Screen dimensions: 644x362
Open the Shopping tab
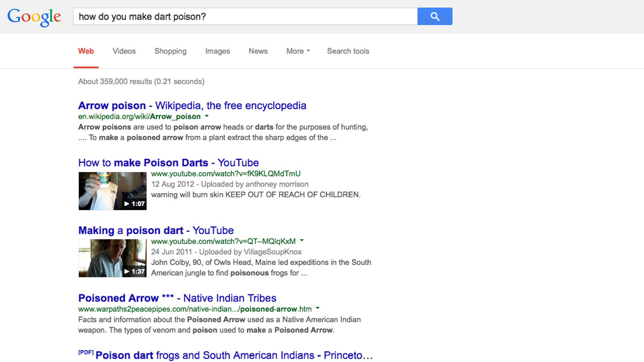(x=171, y=51)
